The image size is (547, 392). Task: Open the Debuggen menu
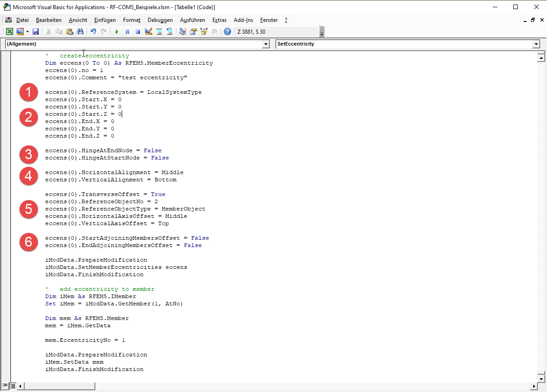click(160, 20)
